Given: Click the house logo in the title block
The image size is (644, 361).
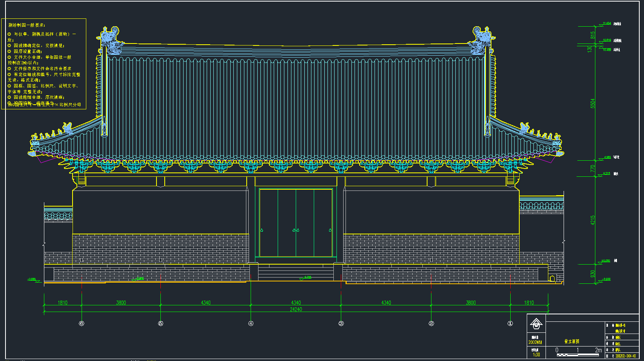Looking at the screenshot, I should tap(536, 324).
